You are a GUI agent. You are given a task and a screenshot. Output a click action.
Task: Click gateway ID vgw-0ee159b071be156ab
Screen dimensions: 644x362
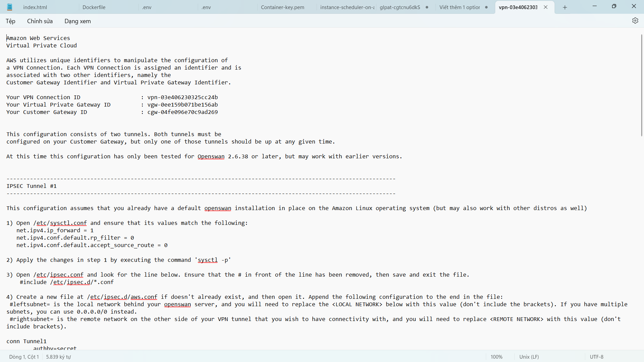point(183,105)
